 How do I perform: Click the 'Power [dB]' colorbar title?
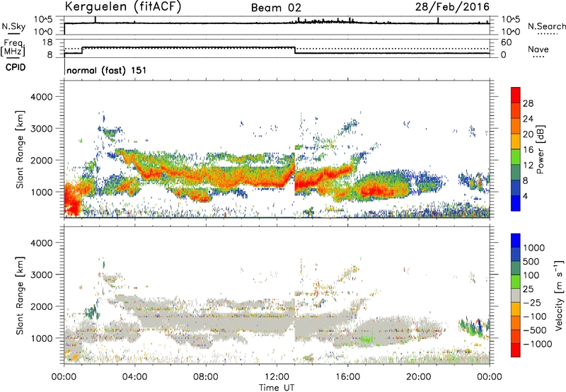click(x=540, y=149)
